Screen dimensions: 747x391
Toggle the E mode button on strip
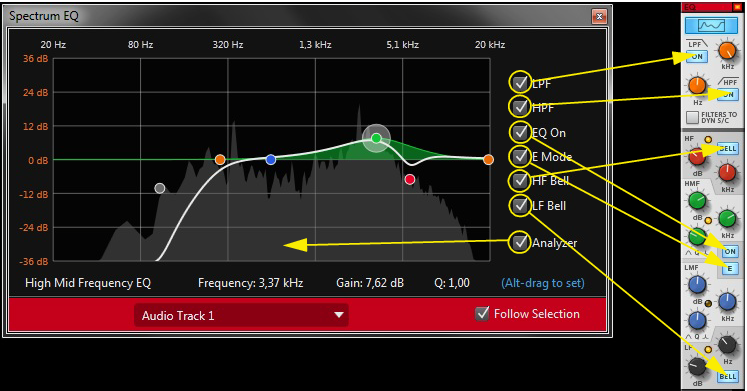point(729,269)
